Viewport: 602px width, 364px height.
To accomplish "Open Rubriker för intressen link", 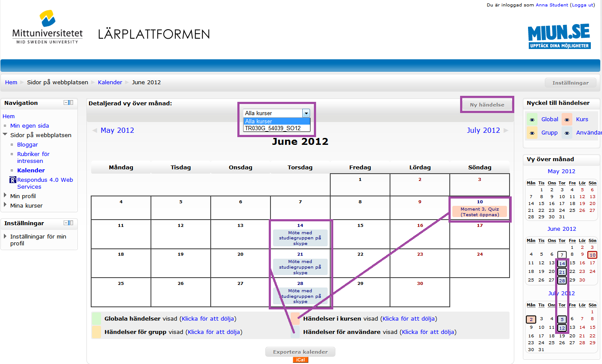I will [33, 157].
